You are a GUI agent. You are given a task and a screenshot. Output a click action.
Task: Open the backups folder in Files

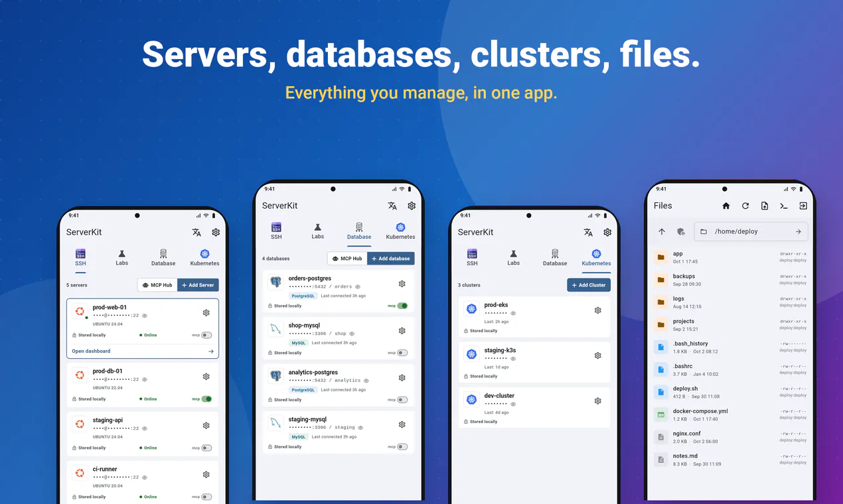[730, 280]
